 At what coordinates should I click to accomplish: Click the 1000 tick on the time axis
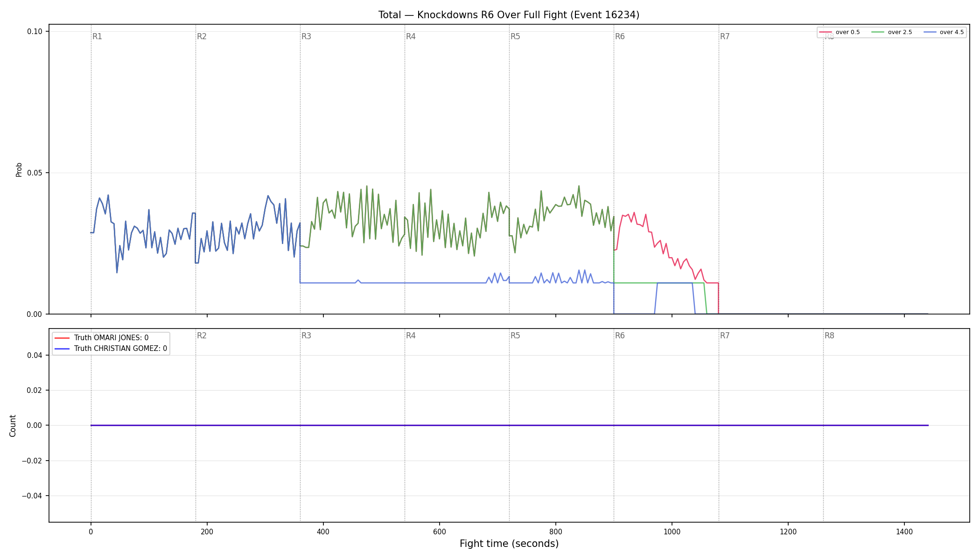pyautogui.click(x=672, y=532)
